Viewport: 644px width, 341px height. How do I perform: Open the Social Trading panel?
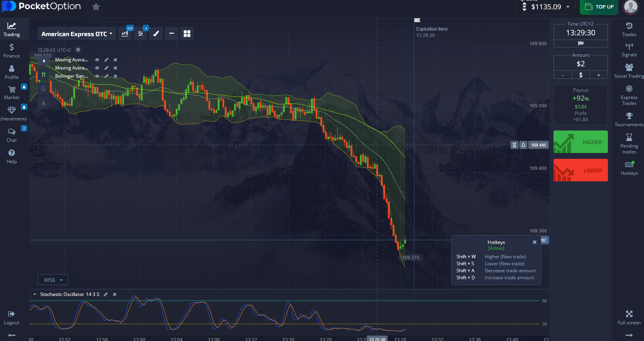pyautogui.click(x=629, y=71)
